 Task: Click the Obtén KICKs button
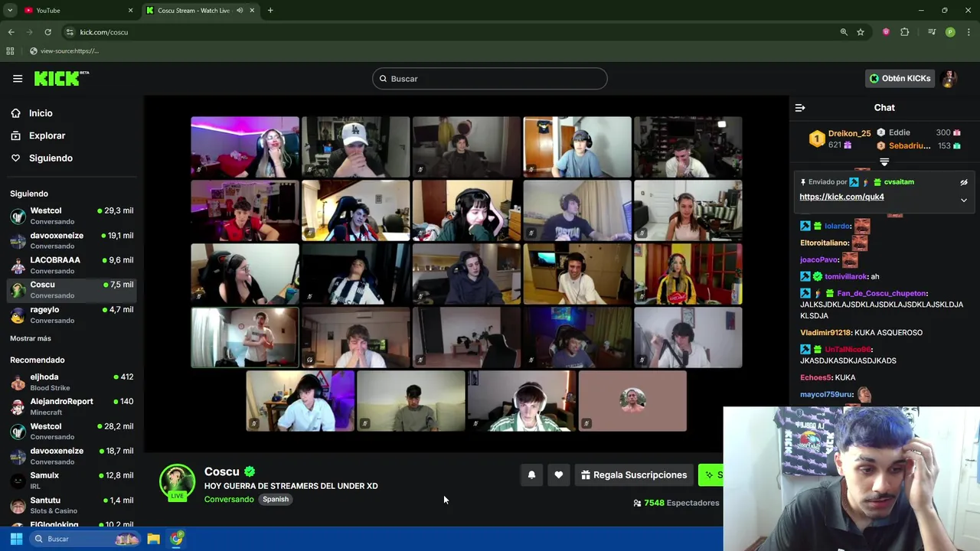(x=900, y=78)
